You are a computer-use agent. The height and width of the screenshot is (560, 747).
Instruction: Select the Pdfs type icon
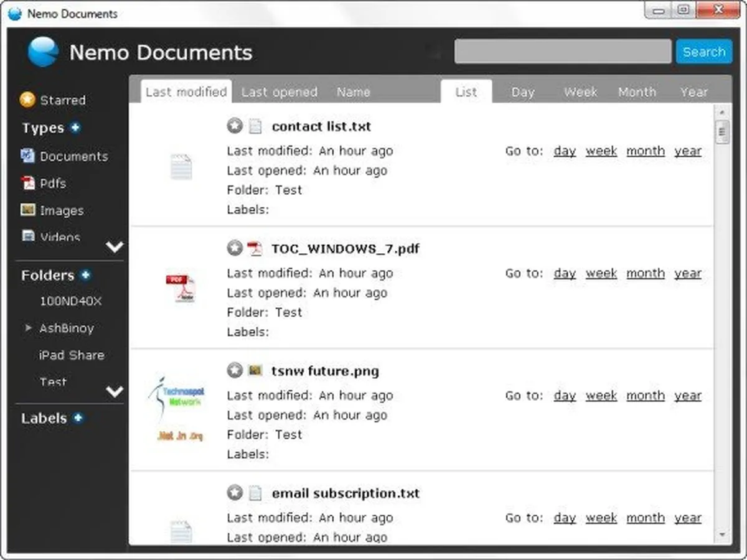click(x=28, y=183)
